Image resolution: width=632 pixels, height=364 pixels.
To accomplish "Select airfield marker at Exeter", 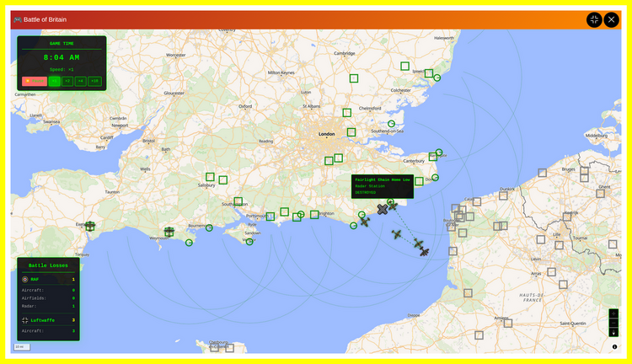I will [90, 226].
